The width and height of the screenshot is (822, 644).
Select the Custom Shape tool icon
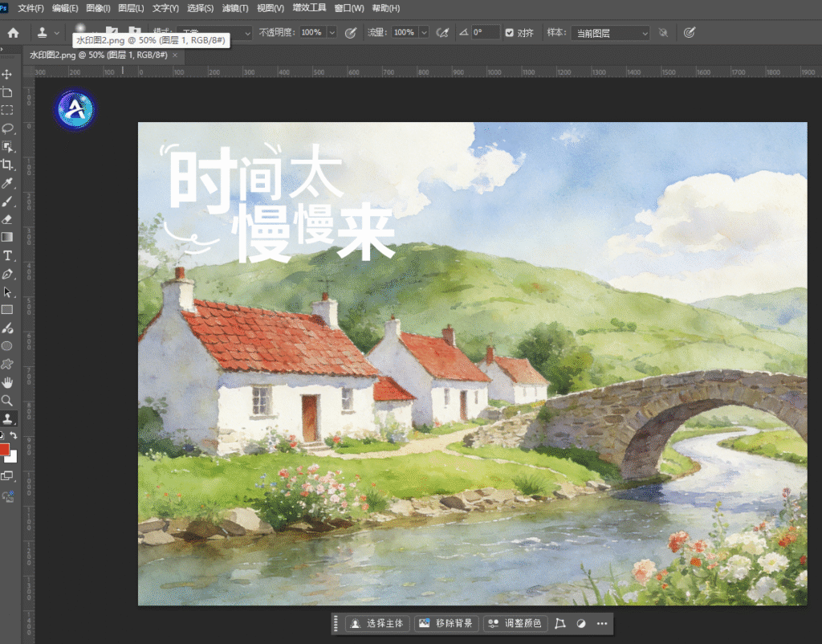coord(6,365)
